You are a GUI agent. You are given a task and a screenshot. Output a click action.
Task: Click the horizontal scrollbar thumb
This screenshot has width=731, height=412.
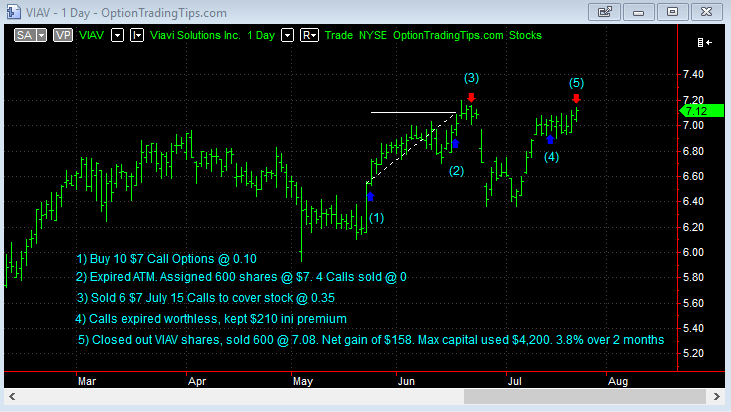tap(585, 397)
